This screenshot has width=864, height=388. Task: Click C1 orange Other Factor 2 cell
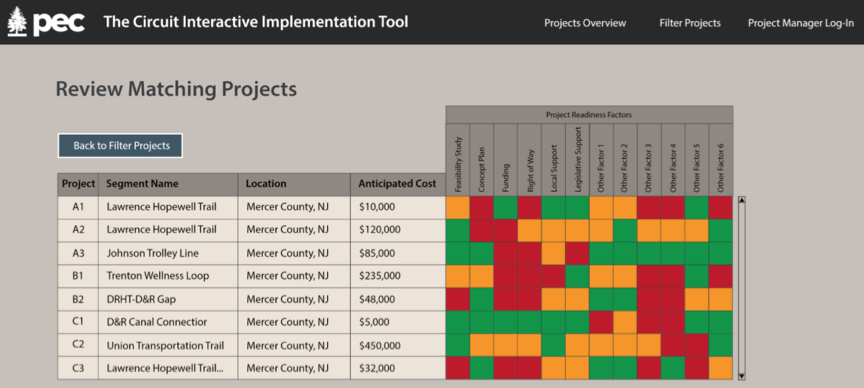tap(625, 322)
